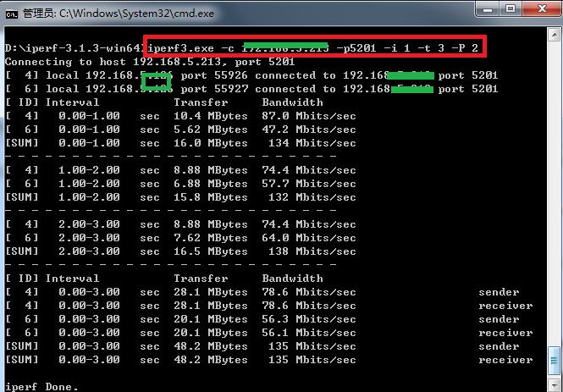Click the "Connecting to host" line
The height and width of the screenshot is (392, 563).
point(150,62)
